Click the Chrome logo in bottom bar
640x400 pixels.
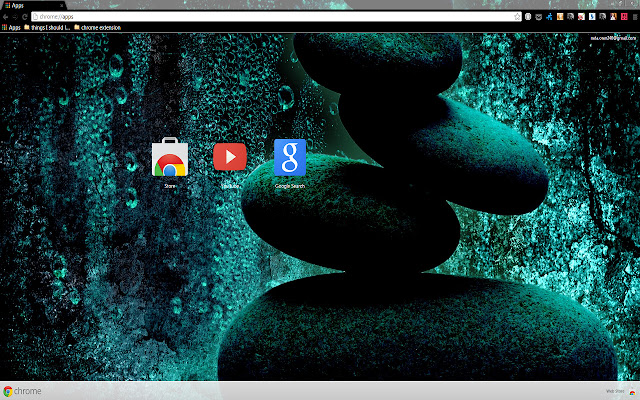(22, 391)
